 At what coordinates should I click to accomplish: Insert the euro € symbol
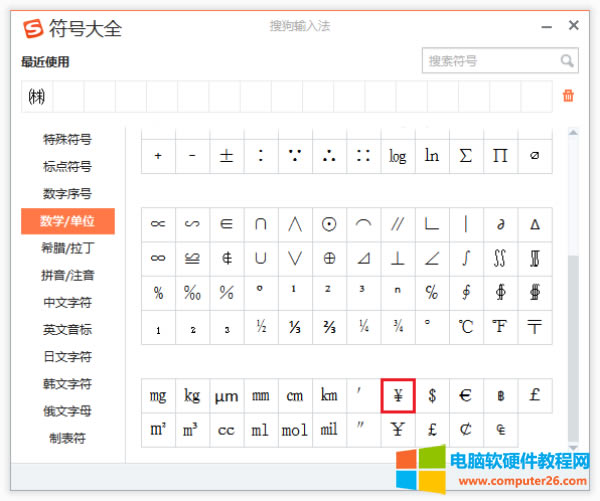(466, 396)
